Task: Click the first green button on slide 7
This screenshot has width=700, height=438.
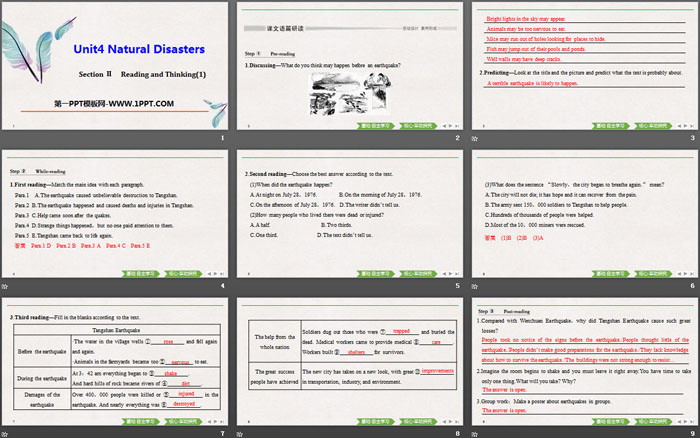Action: 141,421
